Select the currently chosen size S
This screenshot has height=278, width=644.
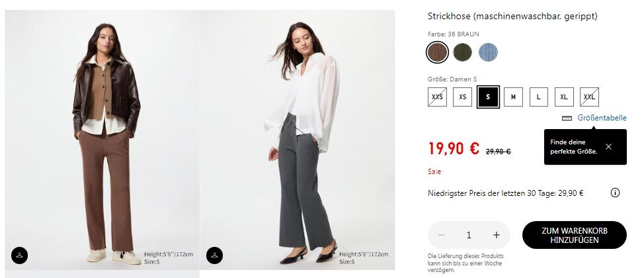point(488,97)
